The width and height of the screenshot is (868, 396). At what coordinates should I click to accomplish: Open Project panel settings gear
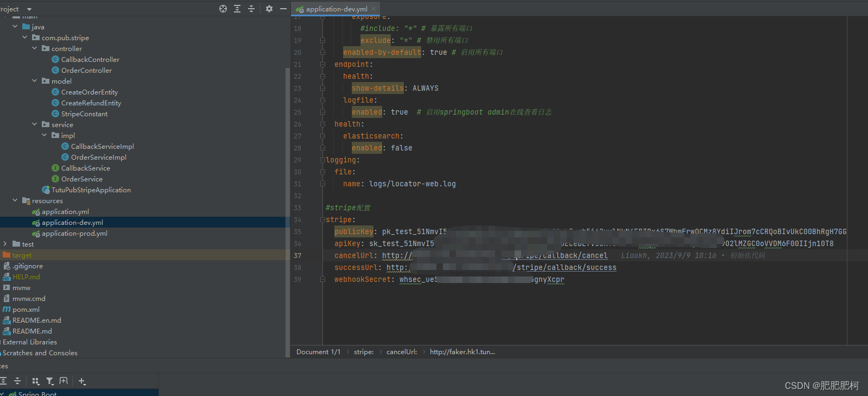[269, 9]
